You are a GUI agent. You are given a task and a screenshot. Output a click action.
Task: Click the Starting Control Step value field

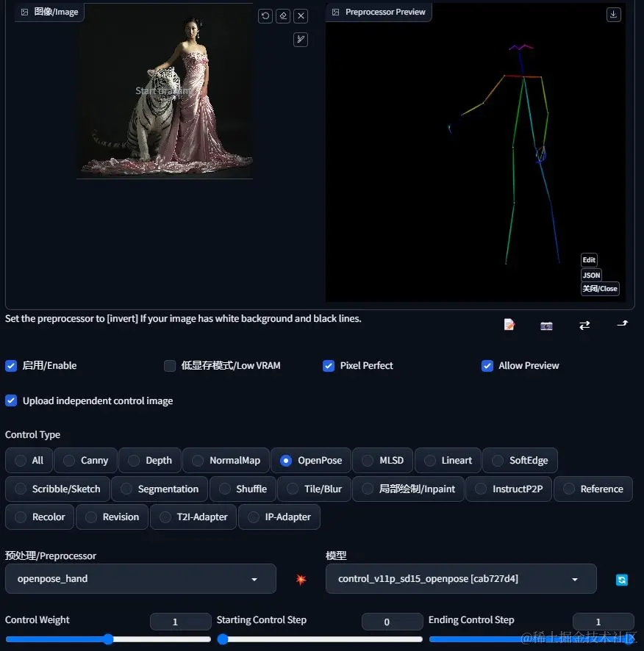[x=393, y=622]
